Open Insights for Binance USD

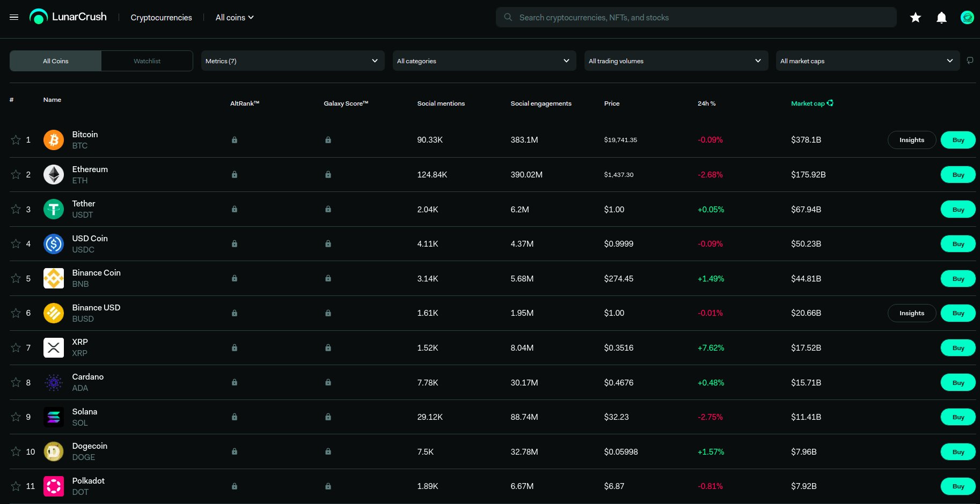pyautogui.click(x=912, y=313)
